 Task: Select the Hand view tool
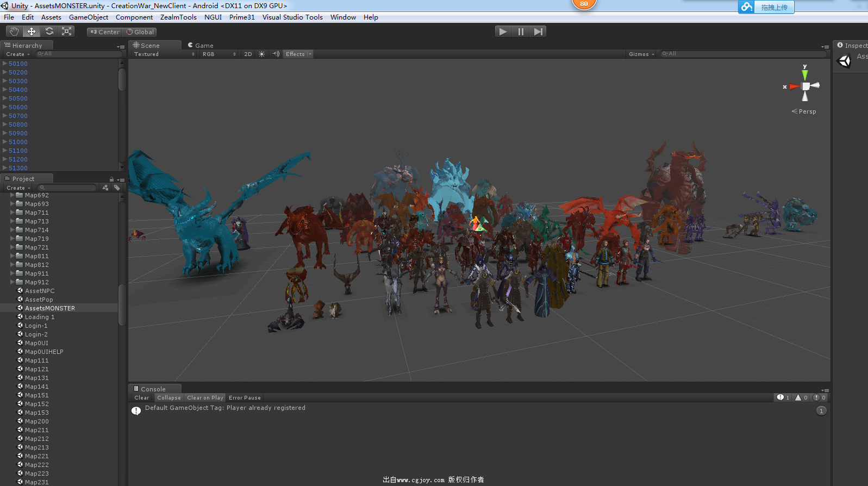[14, 32]
